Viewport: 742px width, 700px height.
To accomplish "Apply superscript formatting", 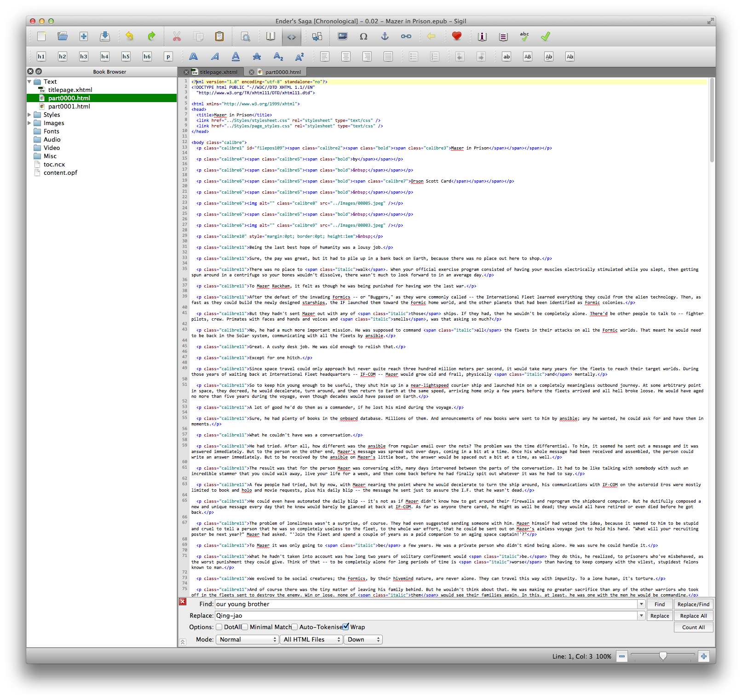I will point(299,57).
